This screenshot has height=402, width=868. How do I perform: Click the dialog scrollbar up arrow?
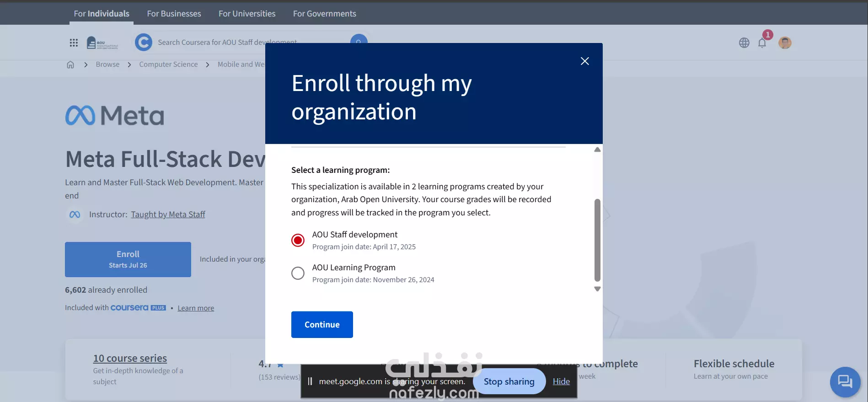(597, 150)
